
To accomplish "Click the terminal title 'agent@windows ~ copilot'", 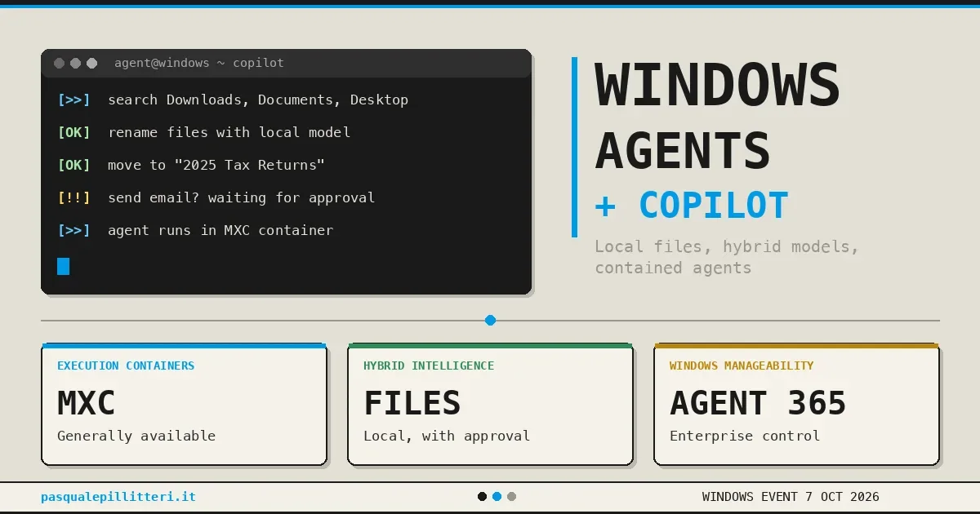I will tap(199, 63).
